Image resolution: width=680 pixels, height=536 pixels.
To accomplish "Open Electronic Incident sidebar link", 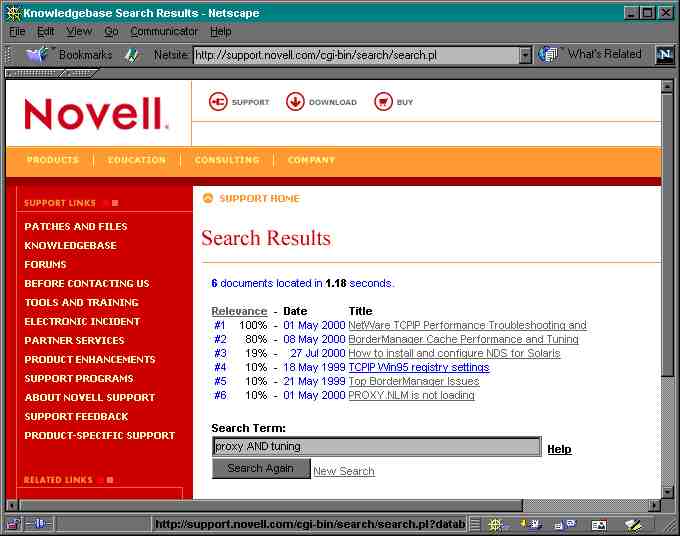I will [82, 321].
